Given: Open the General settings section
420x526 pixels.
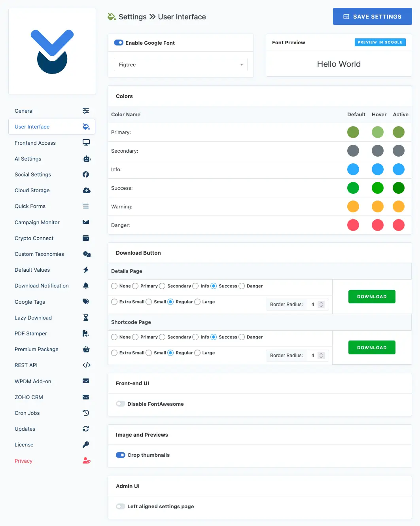Looking at the screenshot, I should tap(24, 111).
